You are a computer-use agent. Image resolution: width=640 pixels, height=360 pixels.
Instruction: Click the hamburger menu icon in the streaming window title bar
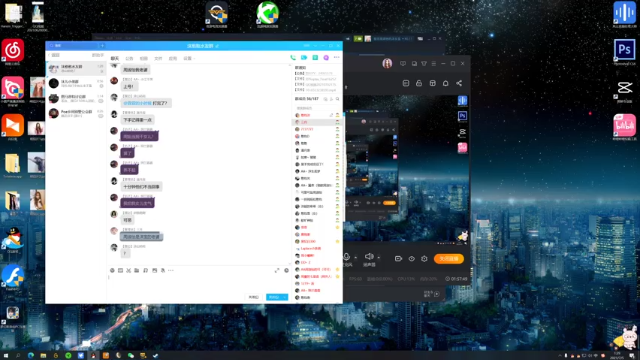click(434, 64)
